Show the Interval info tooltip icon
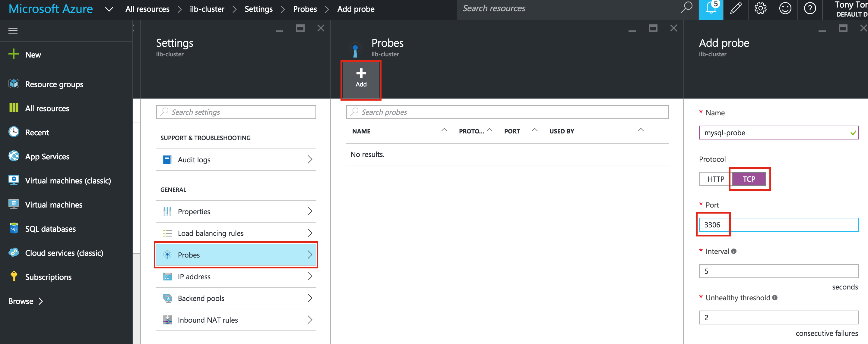Viewport: 868px width, 344px height. 734,252
